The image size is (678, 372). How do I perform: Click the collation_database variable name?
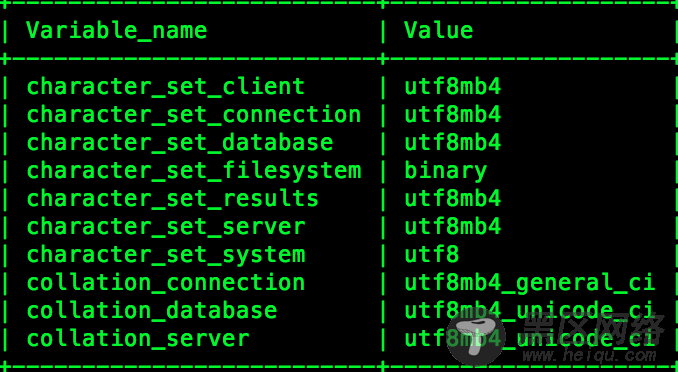pyautogui.click(x=152, y=311)
